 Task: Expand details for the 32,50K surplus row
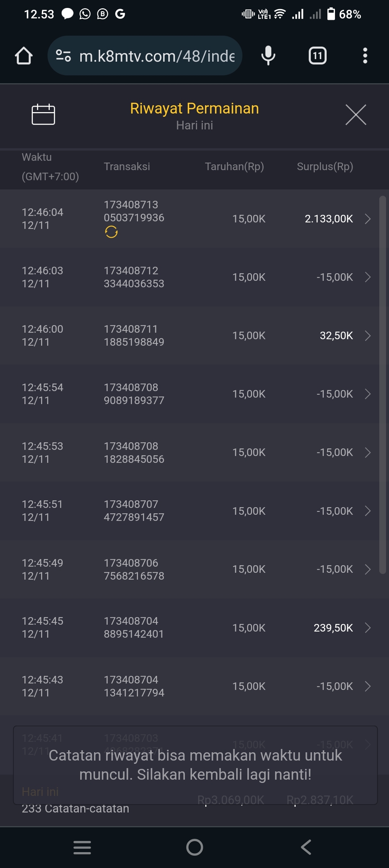367,336
